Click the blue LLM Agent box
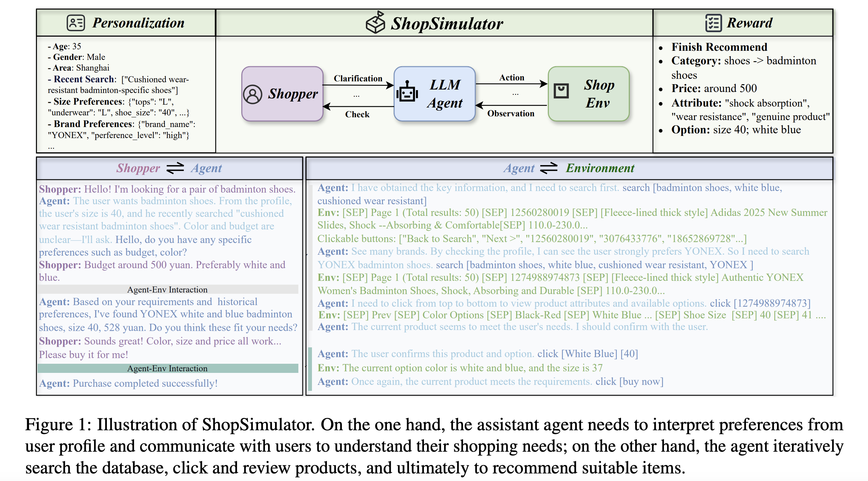The width and height of the screenshot is (868, 481). point(434,94)
